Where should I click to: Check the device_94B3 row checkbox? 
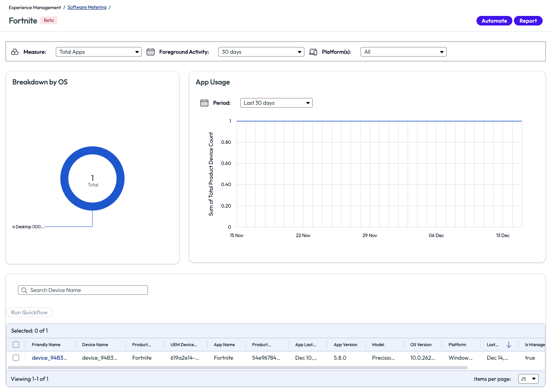click(16, 358)
